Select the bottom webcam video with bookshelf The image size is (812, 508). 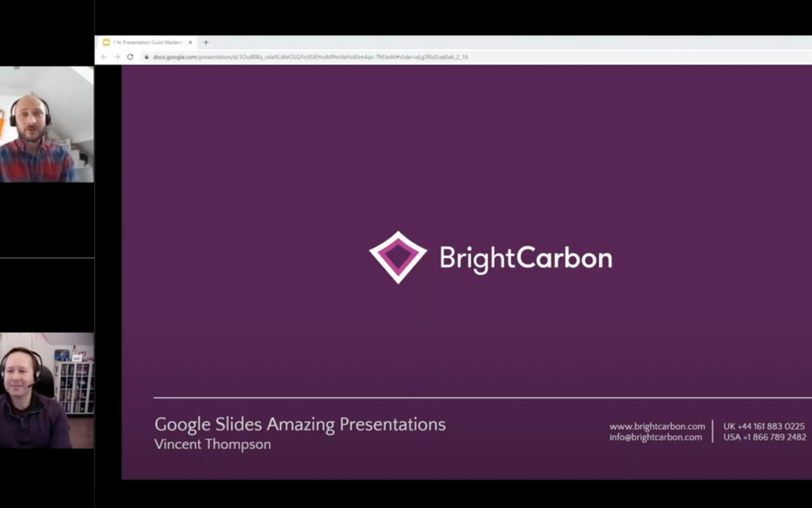[47, 391]
